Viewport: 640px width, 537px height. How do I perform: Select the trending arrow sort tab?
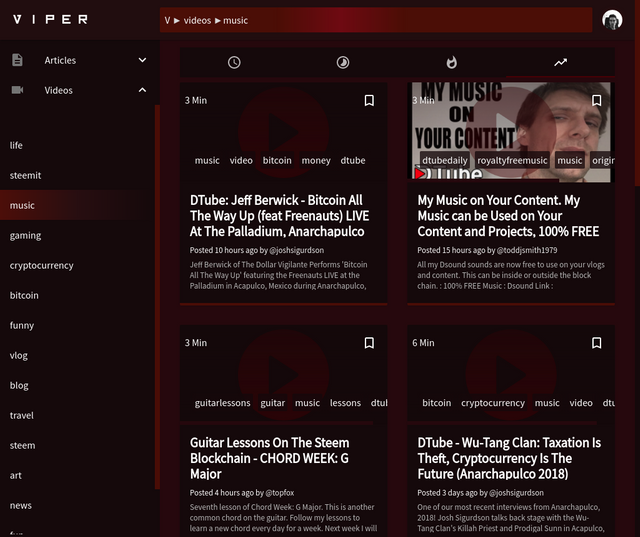coord(560,62)
